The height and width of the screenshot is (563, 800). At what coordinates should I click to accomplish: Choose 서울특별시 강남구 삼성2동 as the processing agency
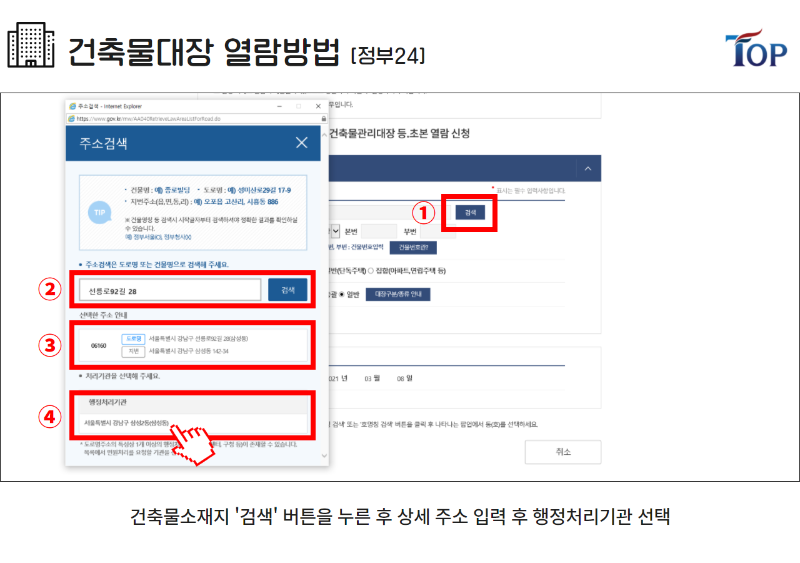coord(127,423)
